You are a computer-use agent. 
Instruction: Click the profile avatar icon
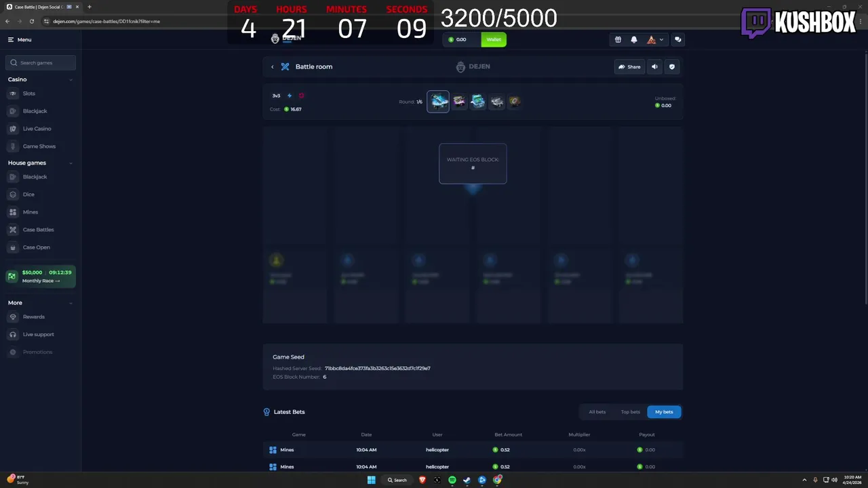click(x=651, y=39)
